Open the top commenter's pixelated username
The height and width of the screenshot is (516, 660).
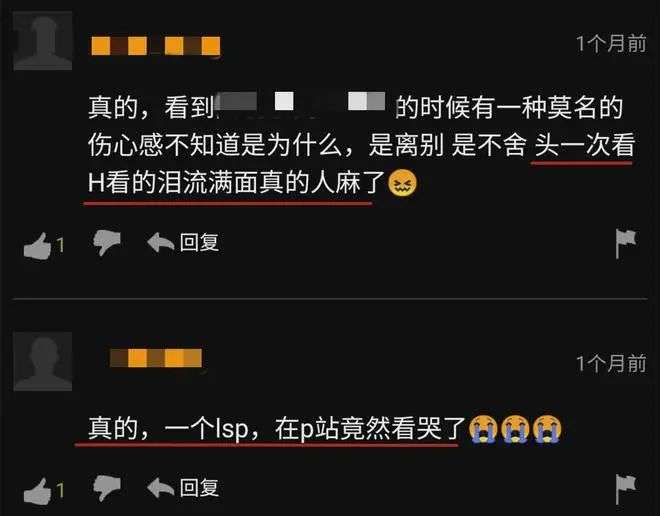pos(156,46)
